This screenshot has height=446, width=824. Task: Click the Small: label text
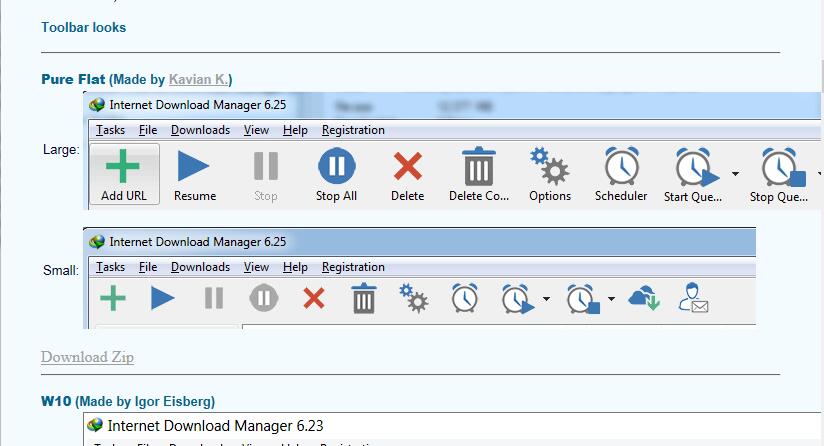pos(61,271)
